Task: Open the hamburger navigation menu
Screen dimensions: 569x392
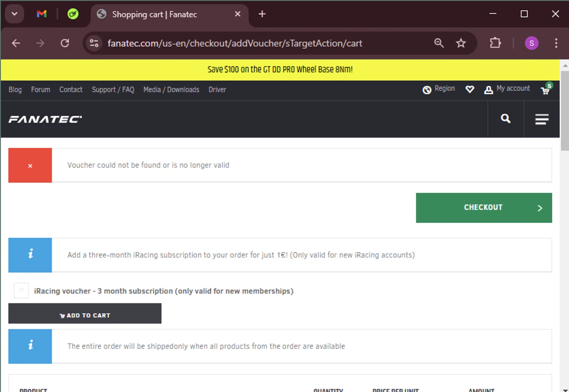Action: (542, 119)
